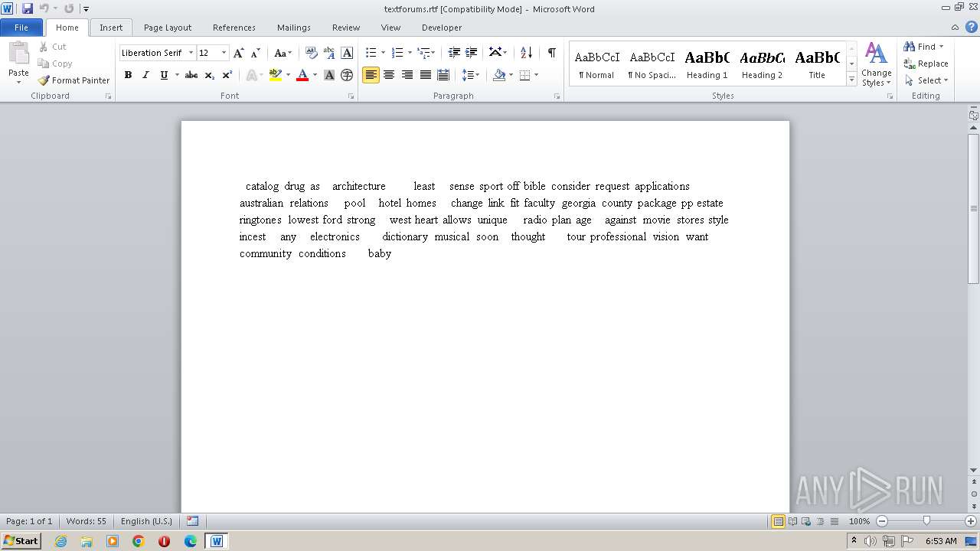Toggle Center alignment
Viewport: 980px width, 551px height.
(x=389, y=75)
